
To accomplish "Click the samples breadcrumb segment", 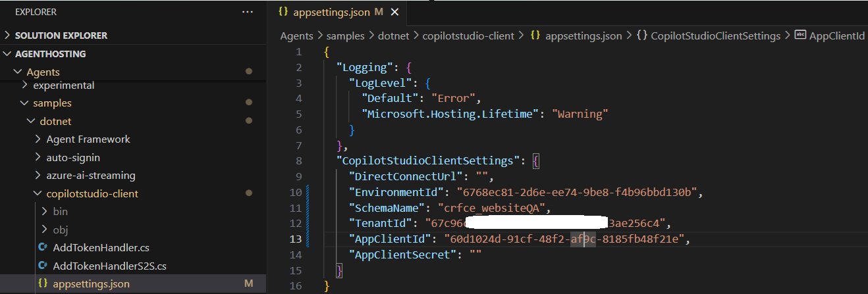I will (346, 36).
